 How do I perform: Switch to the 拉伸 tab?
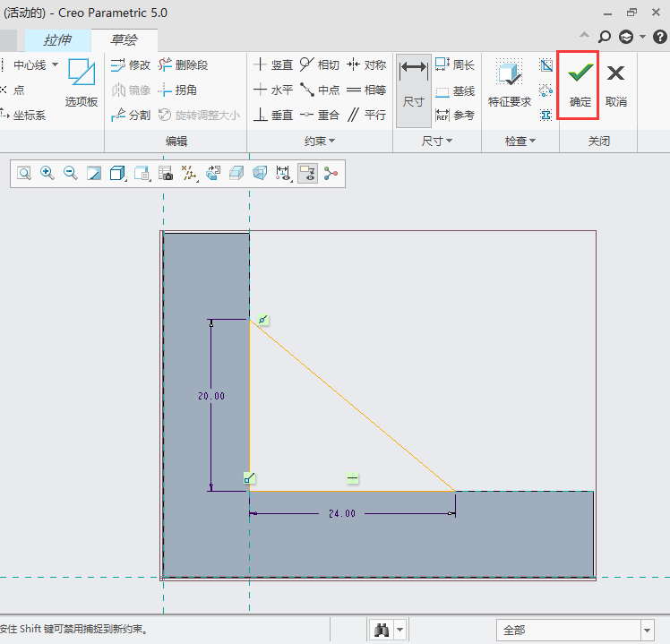click(x=57, y=40)
